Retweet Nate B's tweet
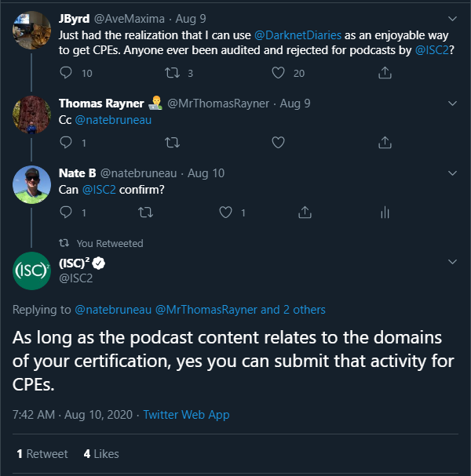 (145, 213)
